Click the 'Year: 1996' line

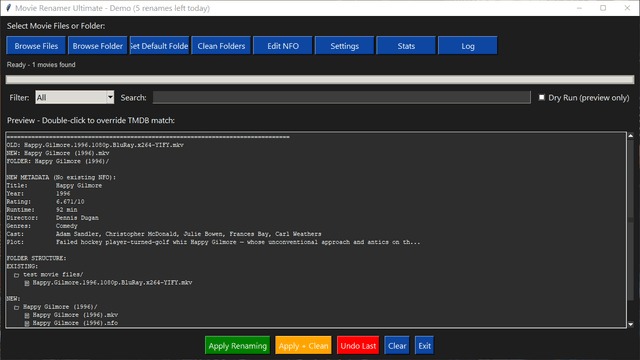[x=38, y=193]
